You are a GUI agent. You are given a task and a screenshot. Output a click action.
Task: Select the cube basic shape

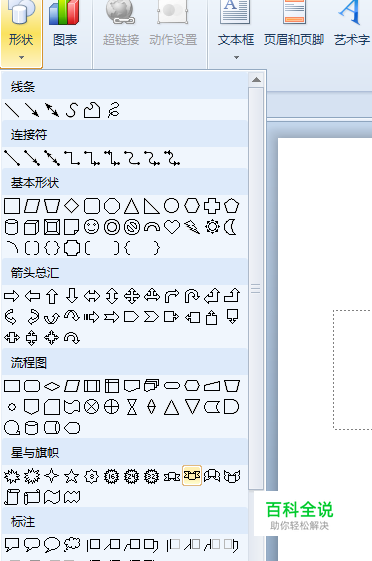[31, 227]
